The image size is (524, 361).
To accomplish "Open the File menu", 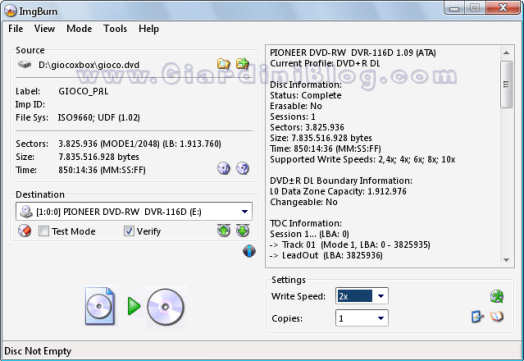I will click(x=16, y=29).
